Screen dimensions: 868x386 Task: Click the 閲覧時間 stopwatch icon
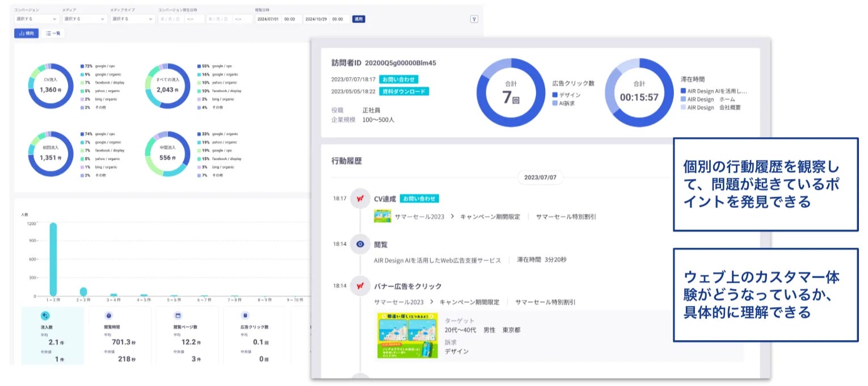(108, 316)
